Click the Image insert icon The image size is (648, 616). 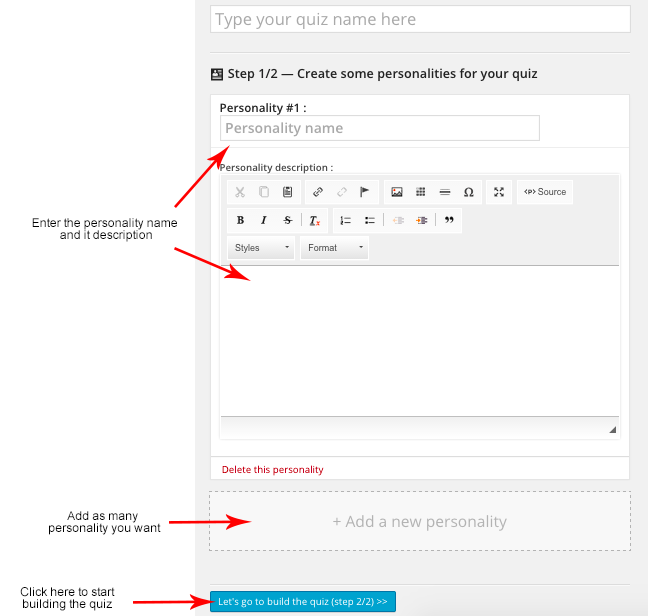397,192
